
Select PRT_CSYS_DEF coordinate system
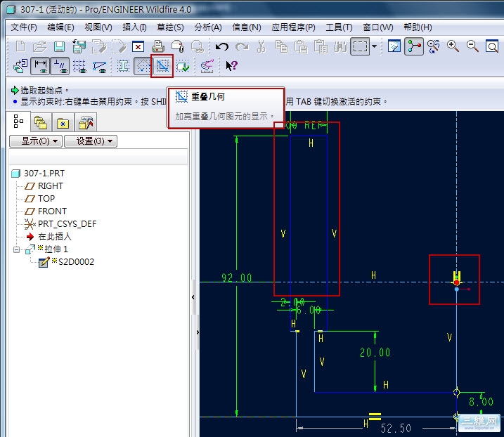pos(60,224)
